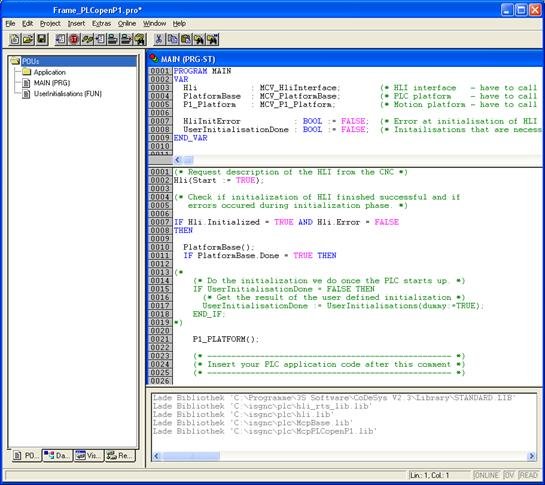The image size is (545, 485).
Task: Click the document icon beside MAIN (PRG)
Action: coord(26,83)
